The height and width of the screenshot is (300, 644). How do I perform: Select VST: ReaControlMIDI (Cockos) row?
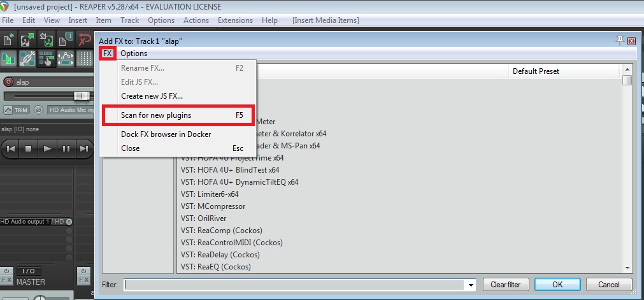(232, 243)
